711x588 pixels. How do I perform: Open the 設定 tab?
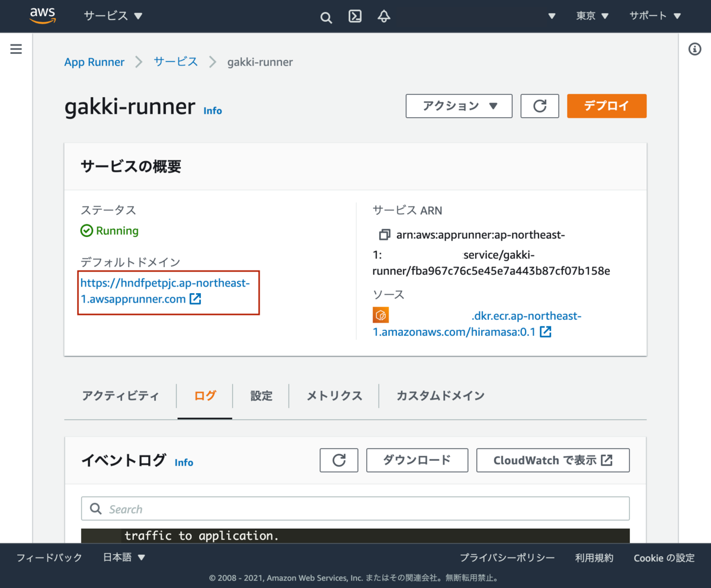coord(261,396)
